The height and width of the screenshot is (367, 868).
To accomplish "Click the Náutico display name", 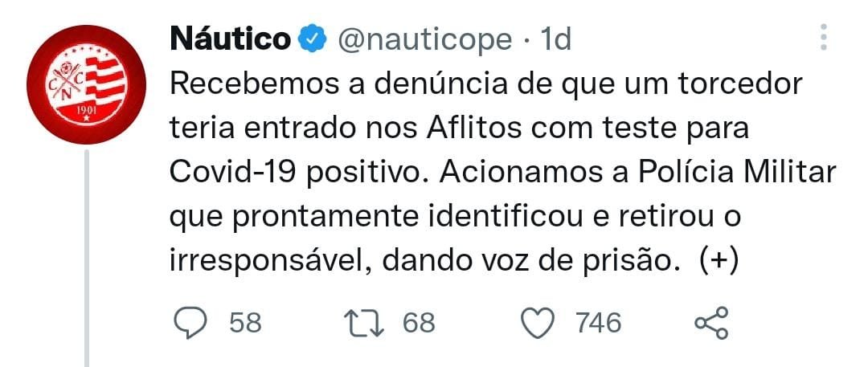I will (231, 39).
